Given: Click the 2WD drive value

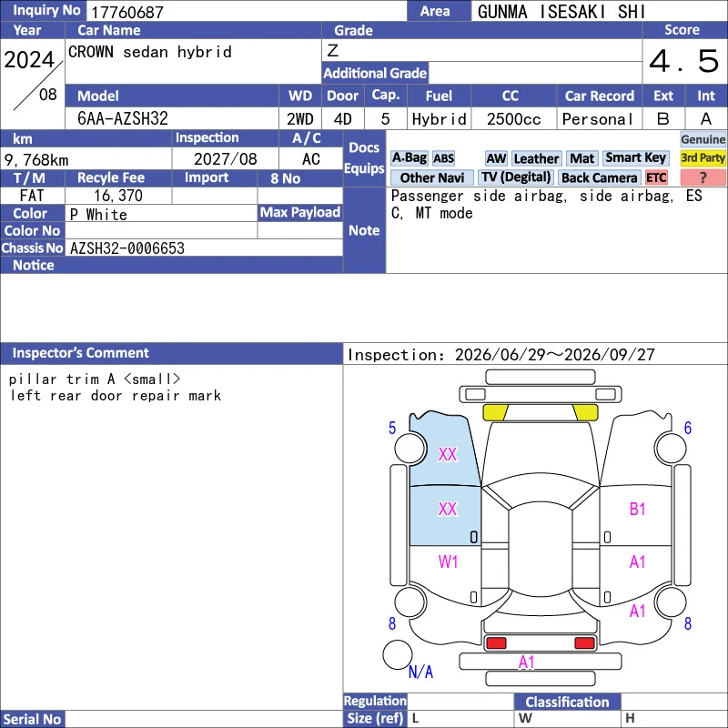Looking at the screenshot, I should [x=300, y=119].
